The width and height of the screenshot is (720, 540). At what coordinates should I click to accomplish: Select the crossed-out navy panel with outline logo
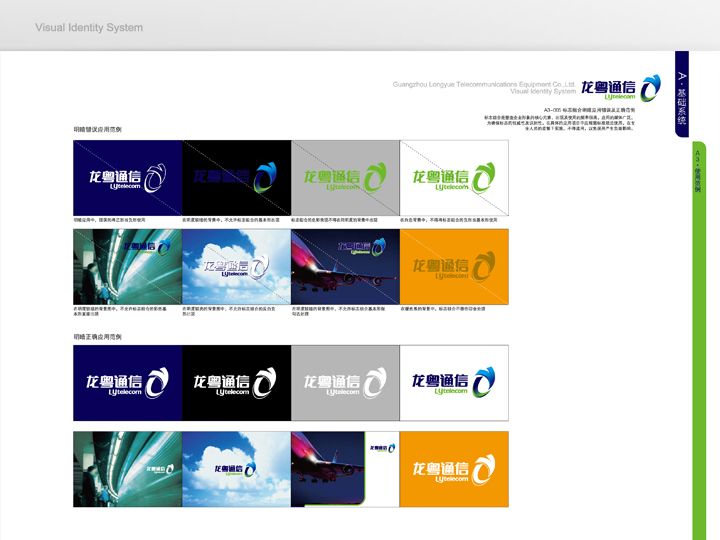click(128, 178)
